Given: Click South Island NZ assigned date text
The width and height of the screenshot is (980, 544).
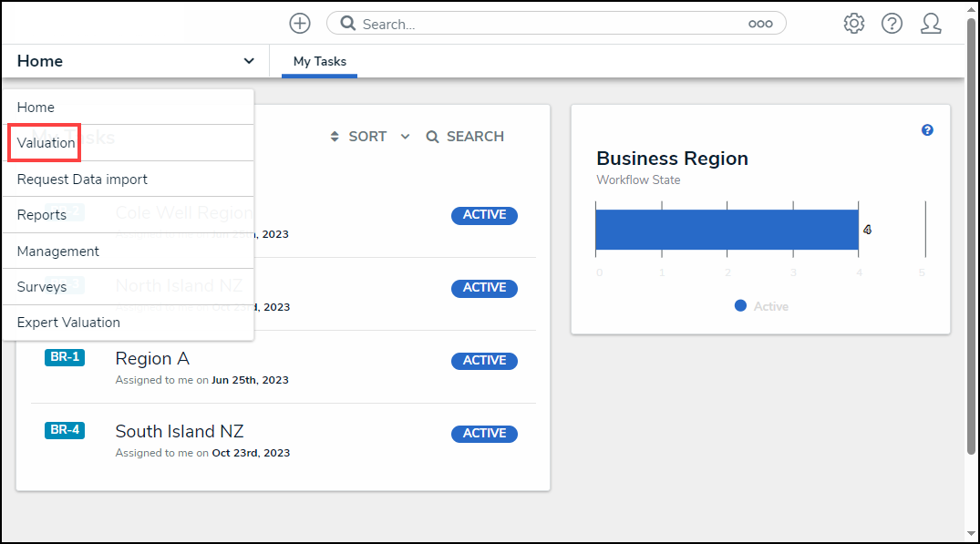Looking at the screenshot, I should 202,453.
